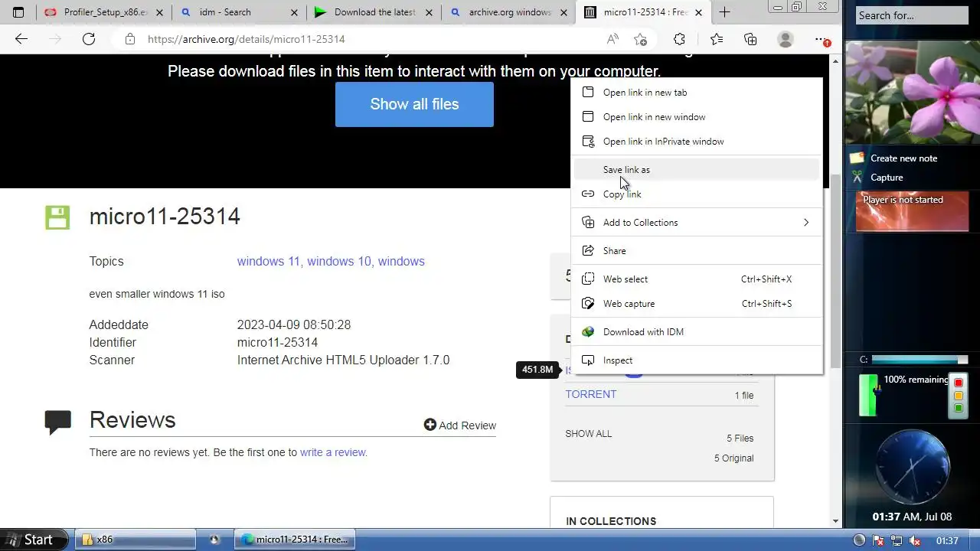Open the windows 10 topic link
The image size is (980, 551).
pyautogui.click(x=340, y=261)
